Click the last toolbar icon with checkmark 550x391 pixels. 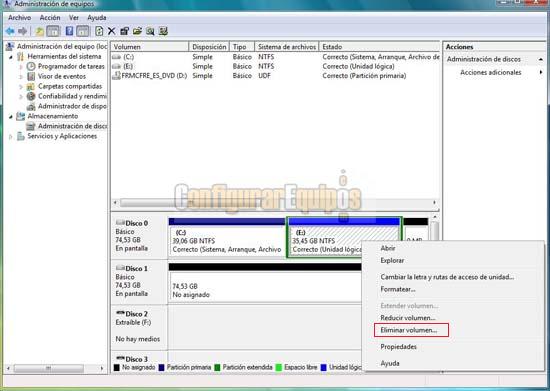coord(163,31)
